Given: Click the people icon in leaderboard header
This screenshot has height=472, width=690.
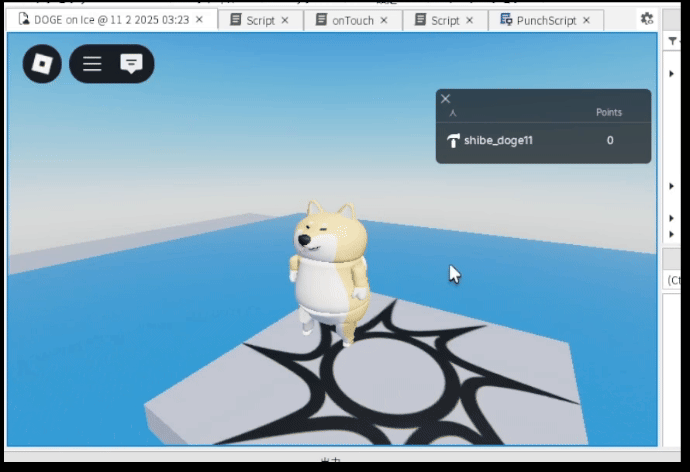Looking at the screenshot, I should point(453,113).
